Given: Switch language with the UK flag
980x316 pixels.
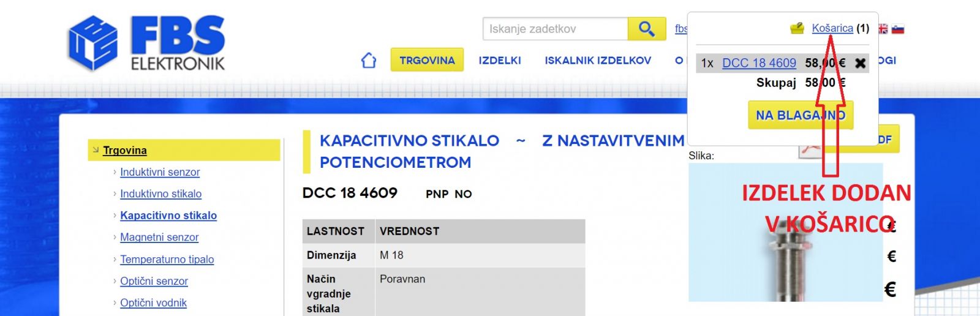Looking at the screenshot, I should pos(883,29).
